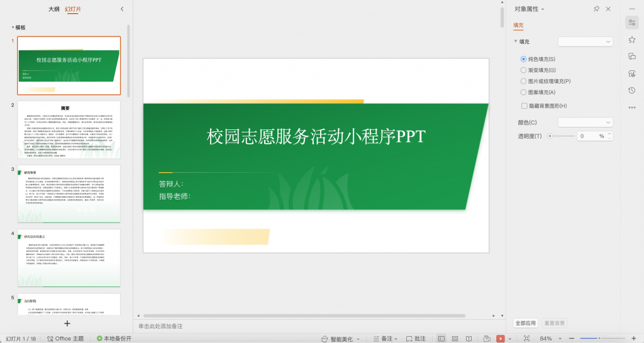Collapse the 模板 section in slide pane

point(13,28)
